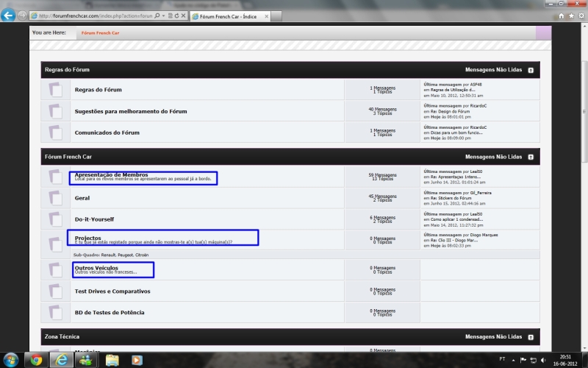This screenshot has height=368, width=588.
Task: Open the browser Home icon
Action: 562,15
